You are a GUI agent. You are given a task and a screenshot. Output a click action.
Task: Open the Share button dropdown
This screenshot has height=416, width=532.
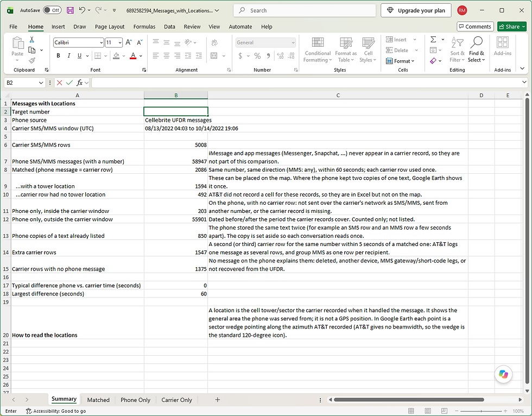512,27
